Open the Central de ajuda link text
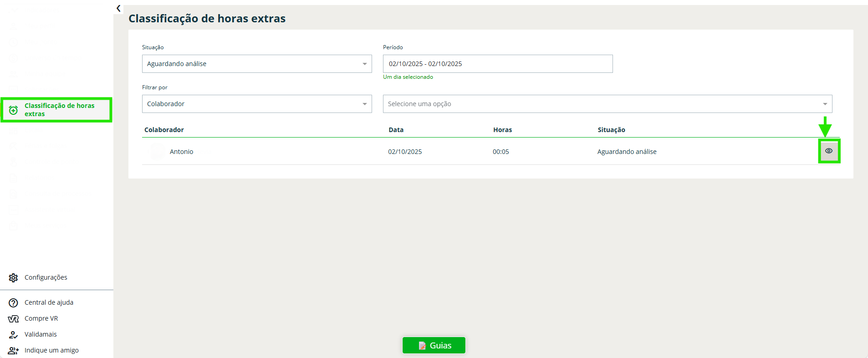Image resolution: width=868 pixels, height=358 pixels. (49, 302)
